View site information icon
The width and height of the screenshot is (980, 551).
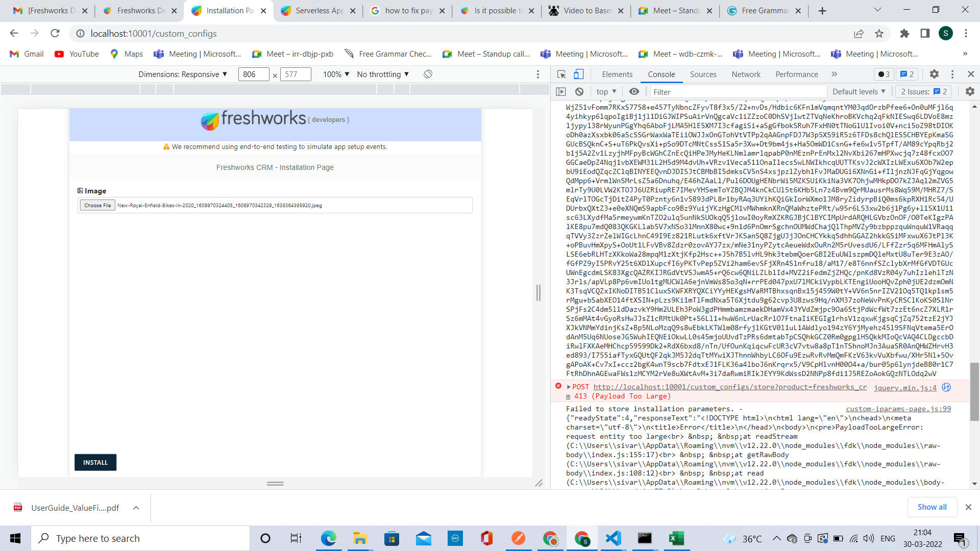click(80, 34)
